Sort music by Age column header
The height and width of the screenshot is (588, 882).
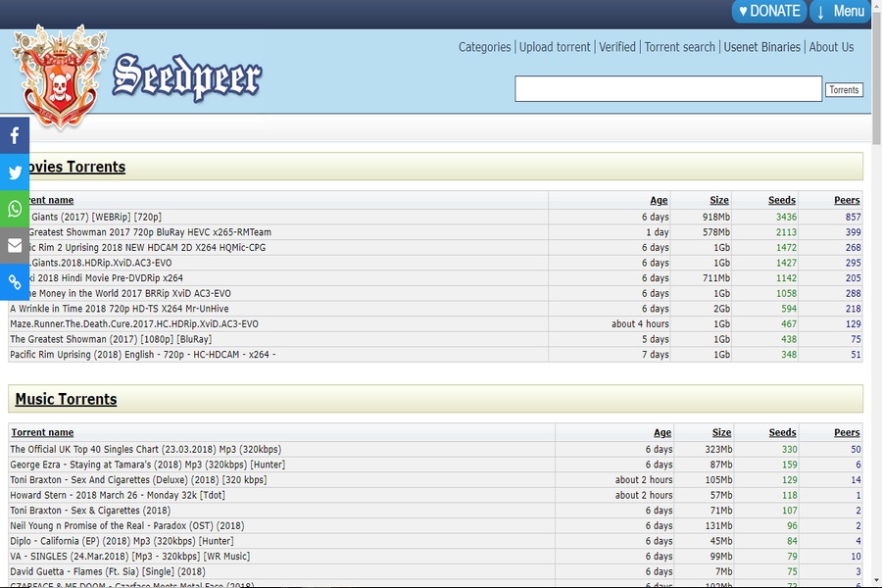point(662,433)
